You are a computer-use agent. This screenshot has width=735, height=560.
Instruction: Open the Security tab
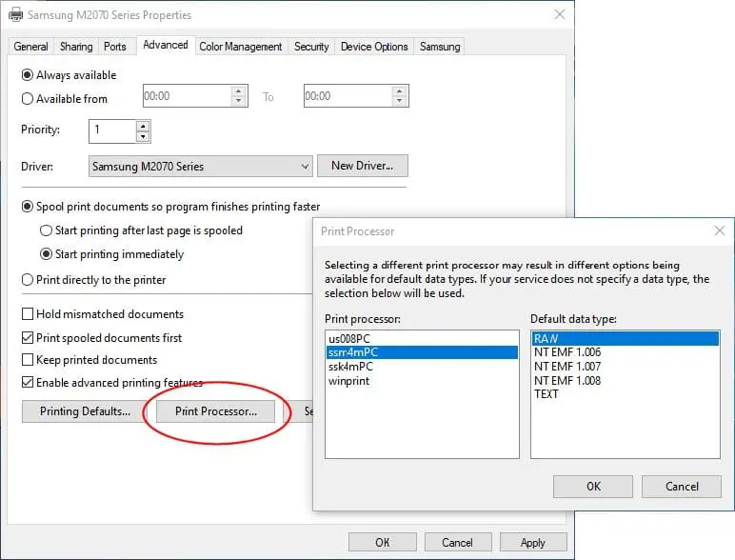tap(311, 47)
